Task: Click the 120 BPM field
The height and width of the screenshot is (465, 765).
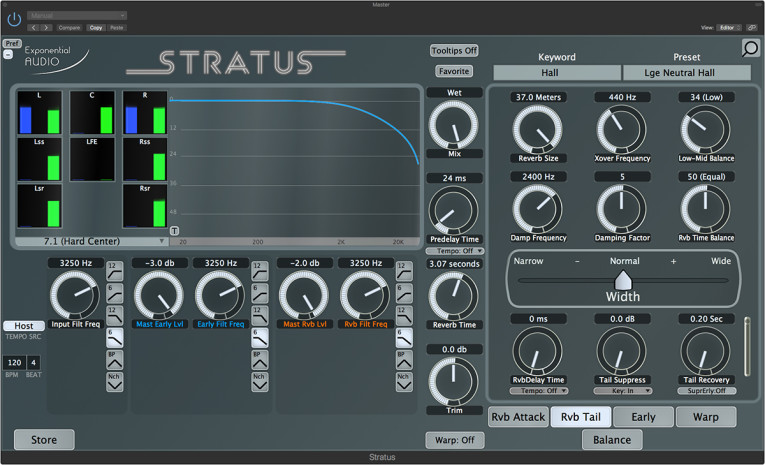Action: [14, 363]
